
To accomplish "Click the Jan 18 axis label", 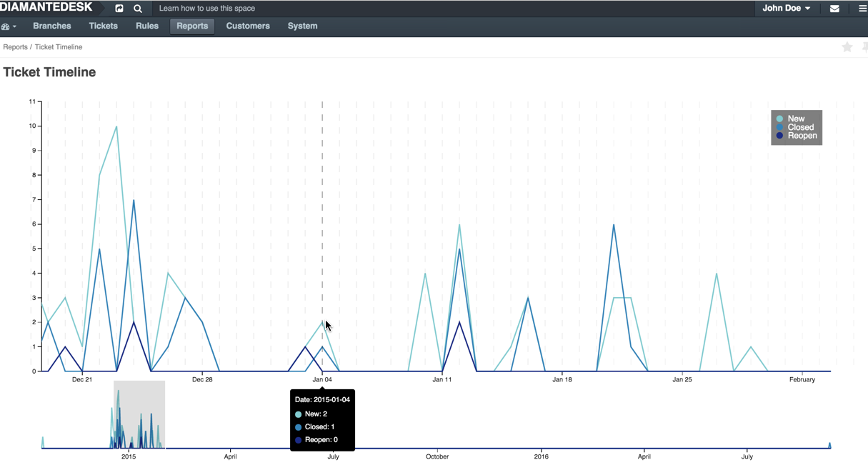I will coord(562,379).
